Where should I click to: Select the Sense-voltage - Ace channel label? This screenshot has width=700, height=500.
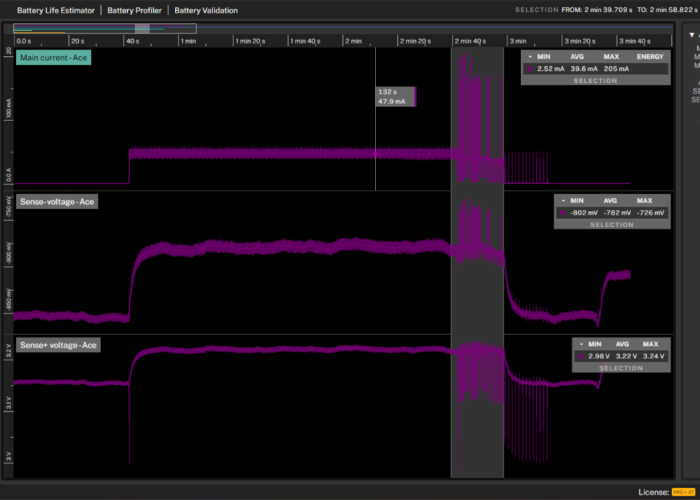[58, 202]
